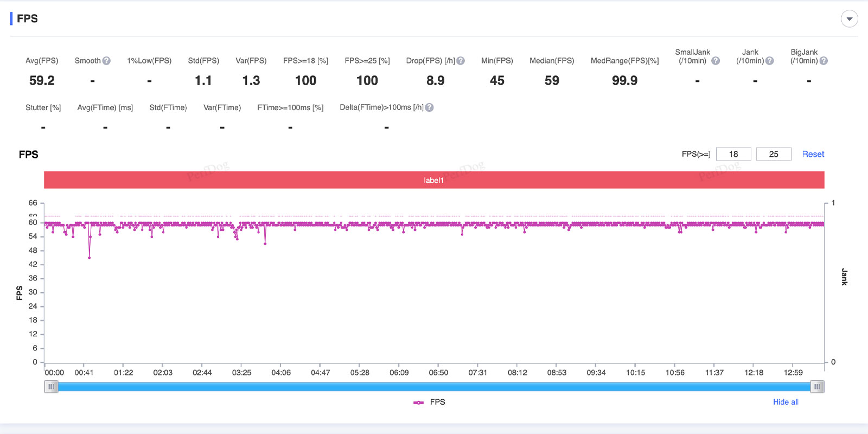Click the Jank right axis title

844,277
